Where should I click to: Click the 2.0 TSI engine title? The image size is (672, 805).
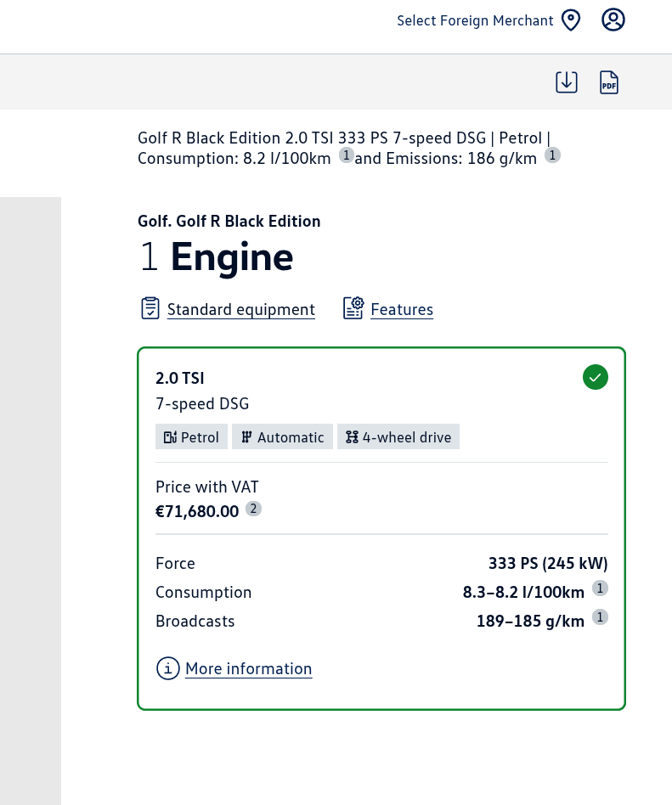[x=180, y=379]
